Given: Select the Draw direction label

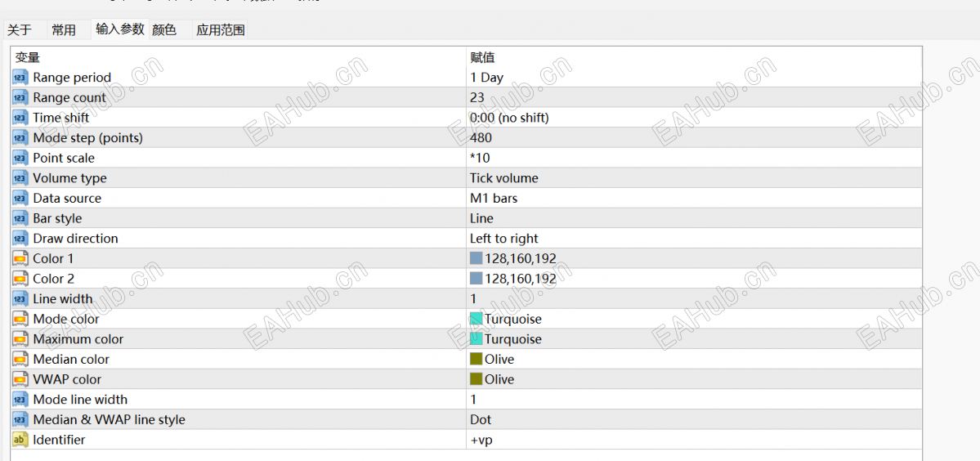Looking at the screenshot, I should [76, 238].
